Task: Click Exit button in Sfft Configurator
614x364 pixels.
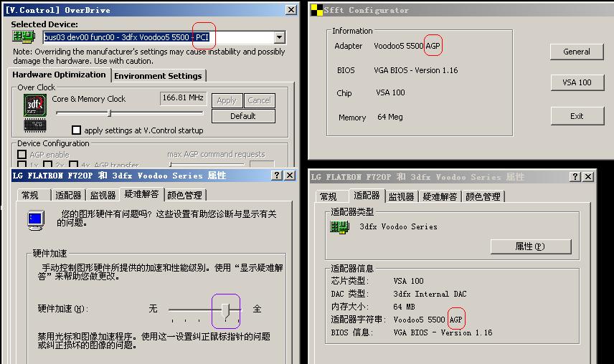Action: pyautogui.click(x=577, y=116)
